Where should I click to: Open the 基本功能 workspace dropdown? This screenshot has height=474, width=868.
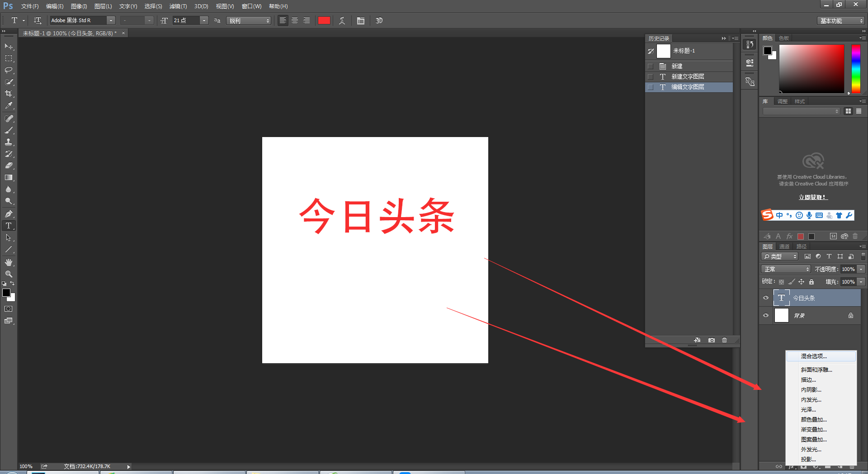(x=841, y=21)
